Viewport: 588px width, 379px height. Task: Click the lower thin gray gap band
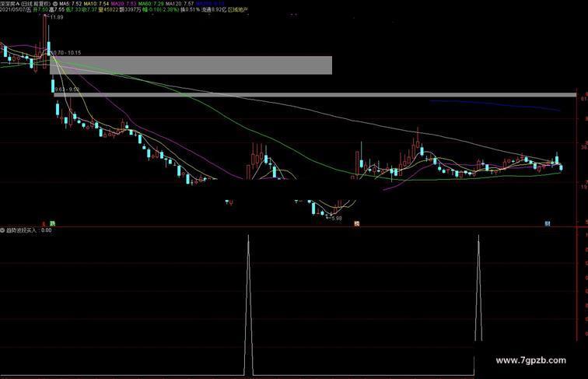[315, 95]
